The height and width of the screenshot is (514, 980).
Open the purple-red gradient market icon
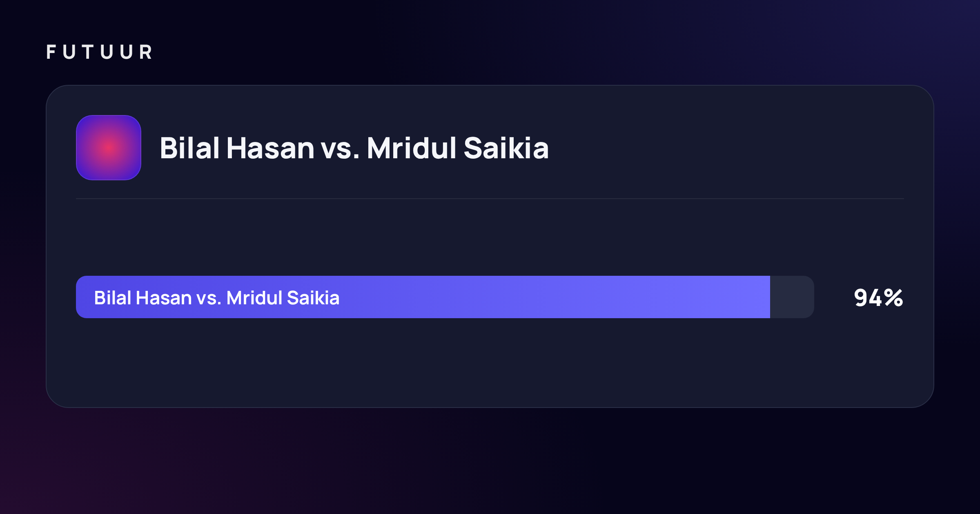(109, 148)
